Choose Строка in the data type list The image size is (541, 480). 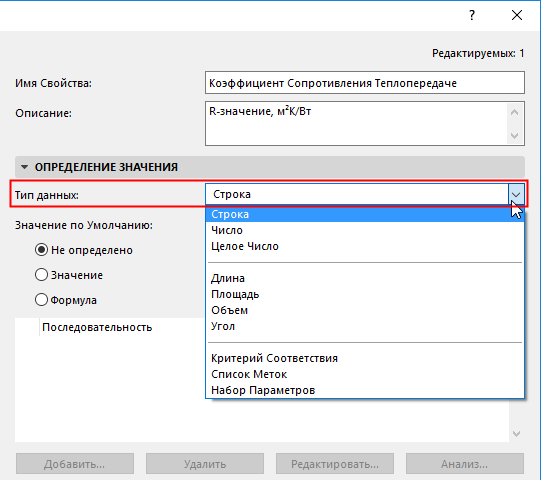point(365,214)
